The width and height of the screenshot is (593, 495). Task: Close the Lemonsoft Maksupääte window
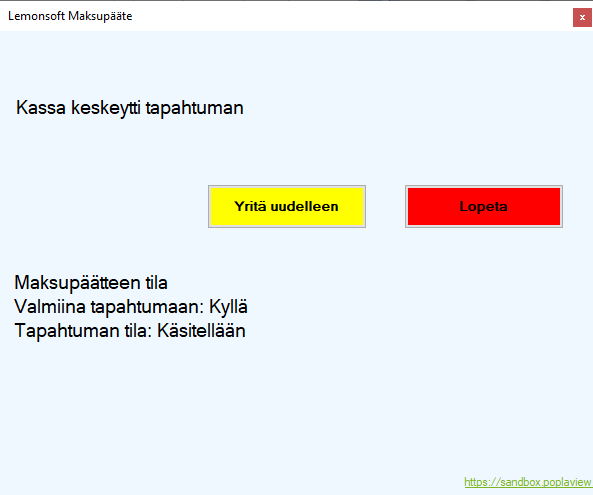(x=582, y=17)
